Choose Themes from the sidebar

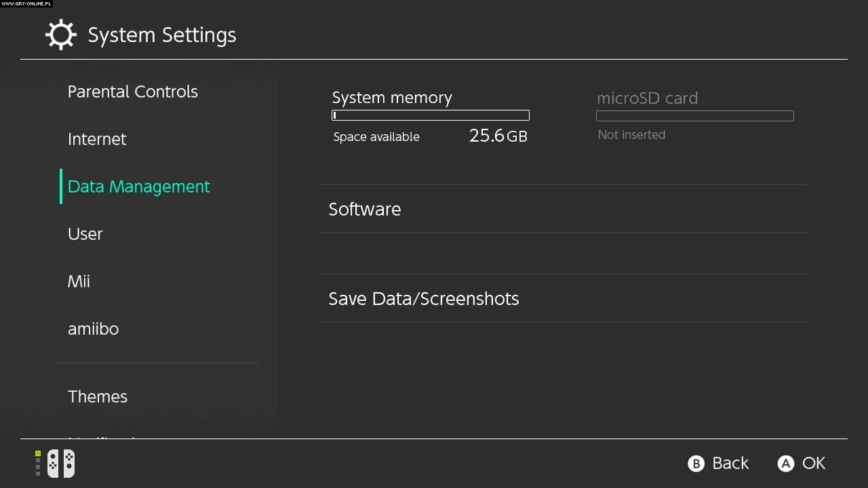pyautogui.click(x=98, y=396)
